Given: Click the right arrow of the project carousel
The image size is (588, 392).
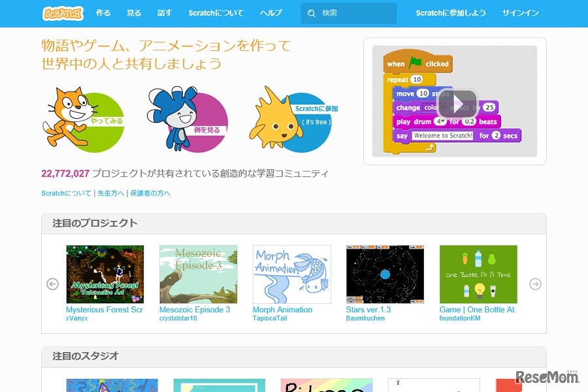Looking at the screenshot, I should coord(535,284).
